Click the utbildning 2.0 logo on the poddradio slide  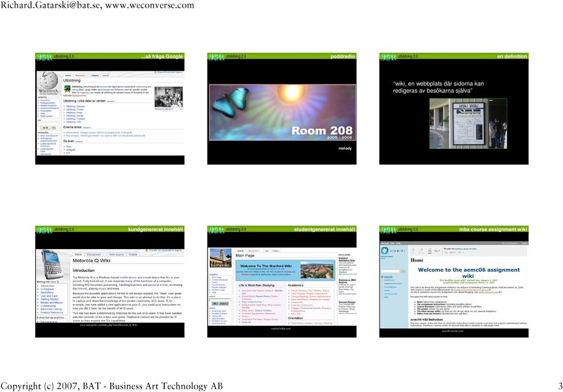click(x=228, y=56)
